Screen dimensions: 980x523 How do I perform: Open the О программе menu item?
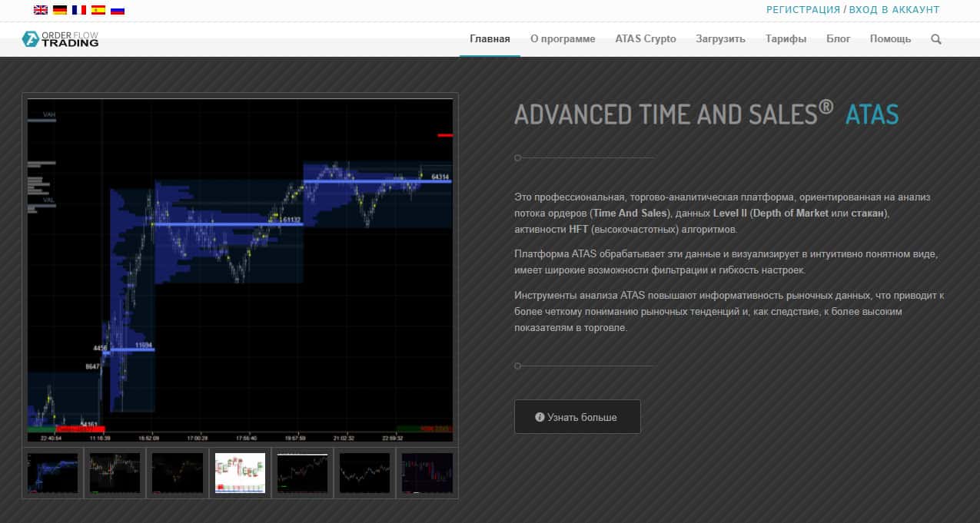pyautogui.click(x=563, y=39)
